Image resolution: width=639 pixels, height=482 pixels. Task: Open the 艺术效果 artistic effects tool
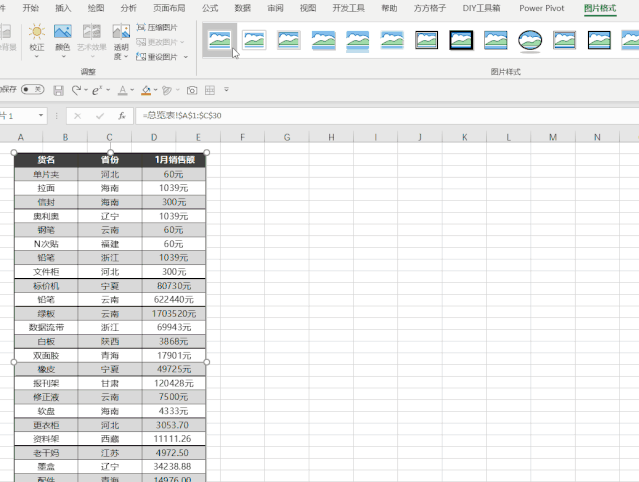(92, 42)
